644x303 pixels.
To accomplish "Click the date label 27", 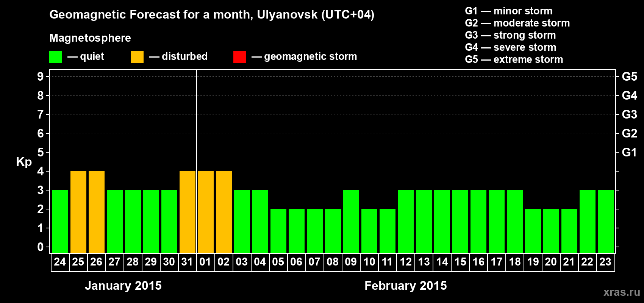I will pos(114,262).
